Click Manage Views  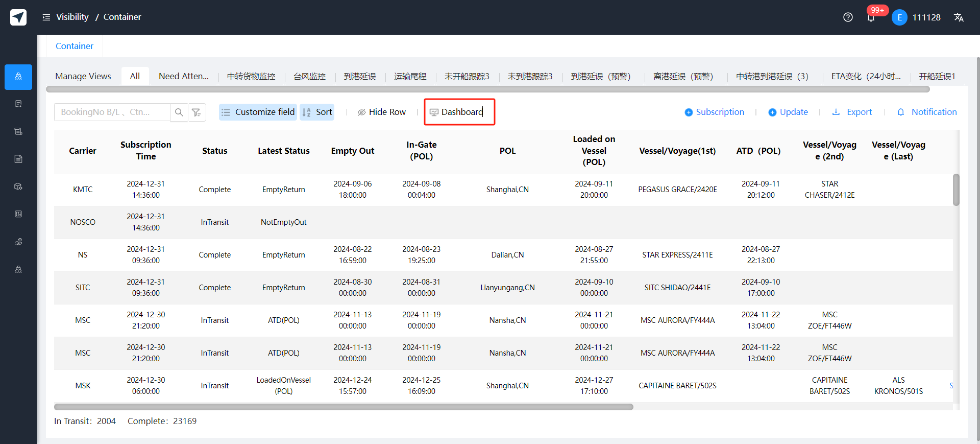tap(83, 76)
